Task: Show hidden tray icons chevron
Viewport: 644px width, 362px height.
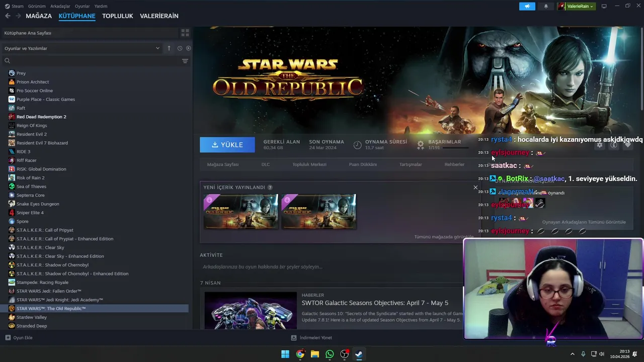Action: click(572, 354)
